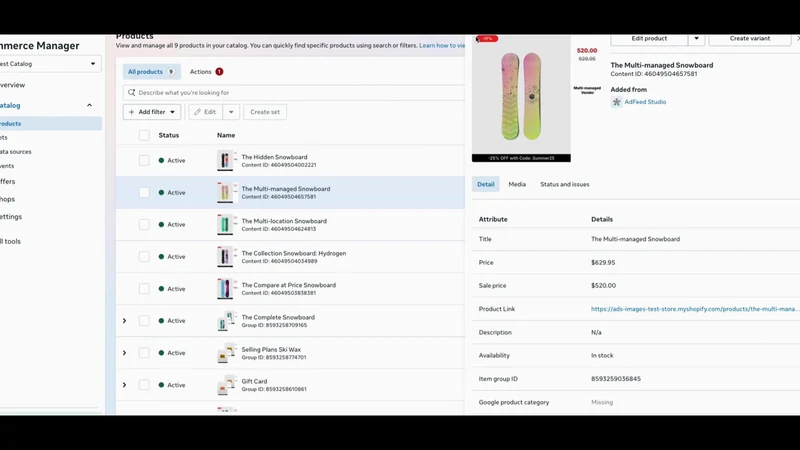Click Price value $629.95

click(x=603, y=263)
